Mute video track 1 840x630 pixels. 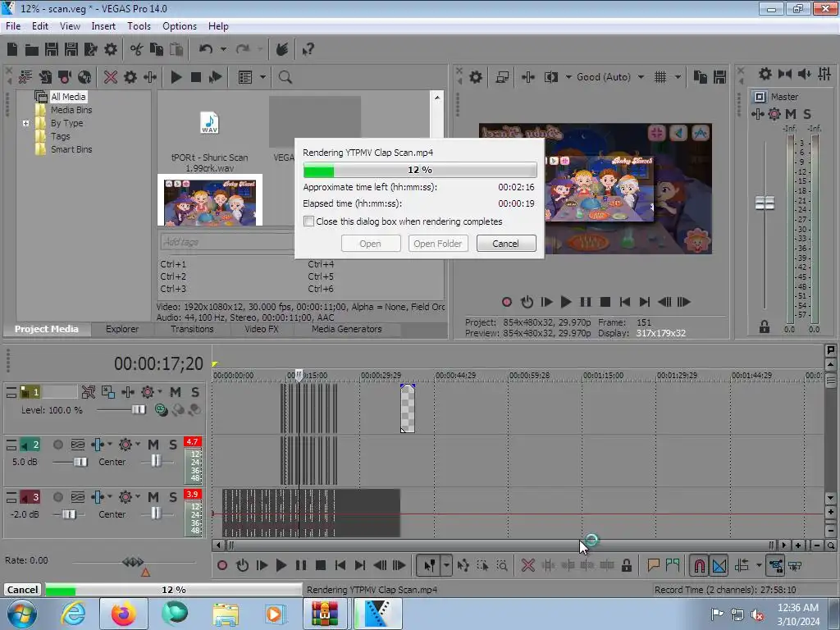176,392
